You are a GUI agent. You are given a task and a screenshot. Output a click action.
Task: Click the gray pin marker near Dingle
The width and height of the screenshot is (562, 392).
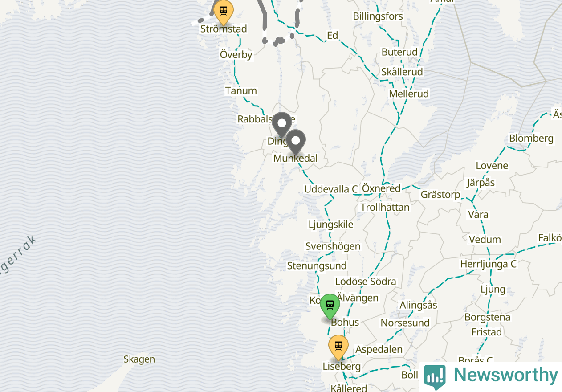[281, 125]
